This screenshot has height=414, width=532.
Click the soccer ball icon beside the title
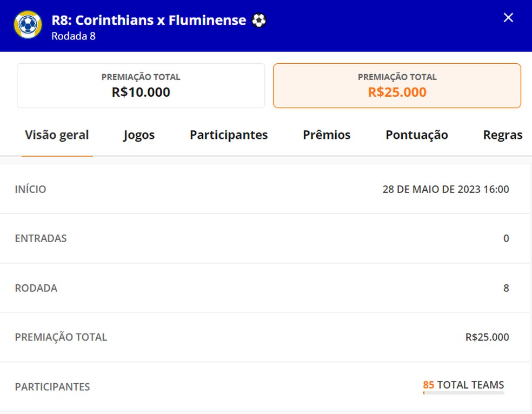pyautogui.click(x=259, y=19)
